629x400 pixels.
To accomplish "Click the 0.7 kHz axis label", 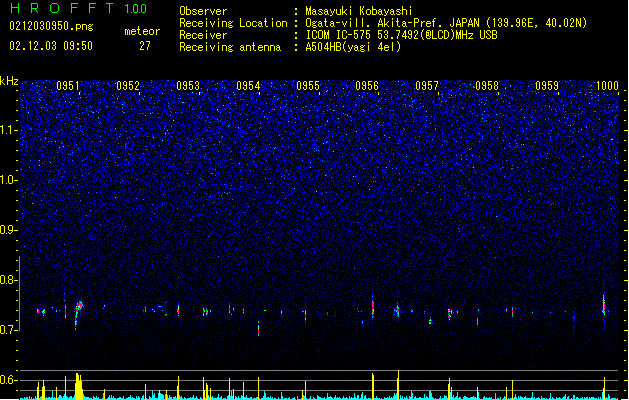I will (x=8, y=330).
